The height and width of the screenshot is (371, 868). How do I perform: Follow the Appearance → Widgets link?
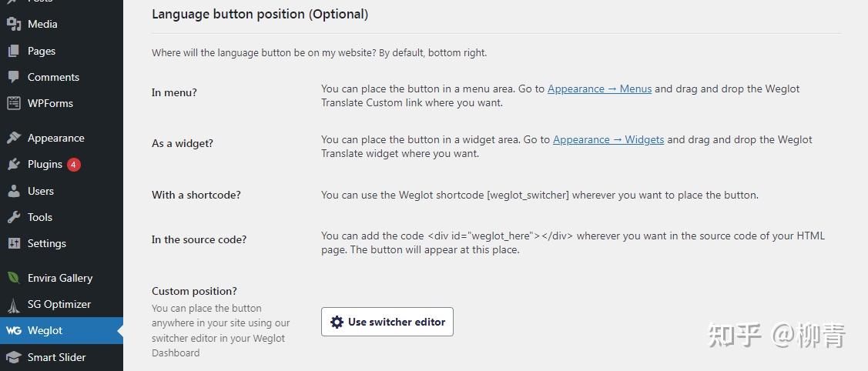(608, 139)
